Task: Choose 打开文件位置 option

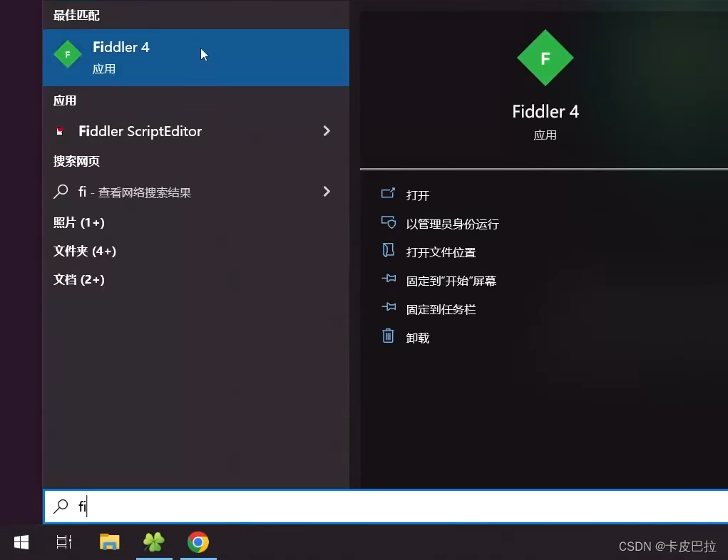Action: (441, 252)
